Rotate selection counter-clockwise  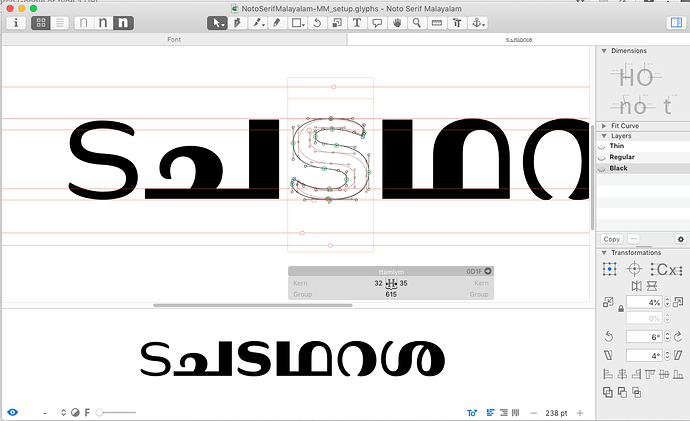tap(609, 337)
